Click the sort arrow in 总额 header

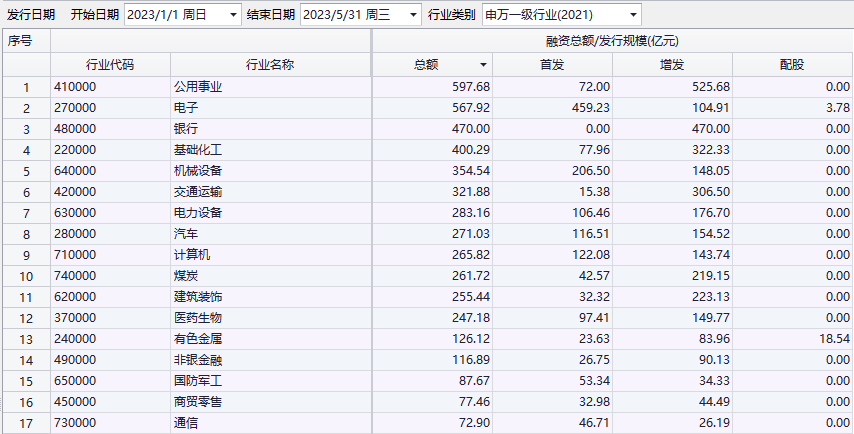tap(481, 65)
